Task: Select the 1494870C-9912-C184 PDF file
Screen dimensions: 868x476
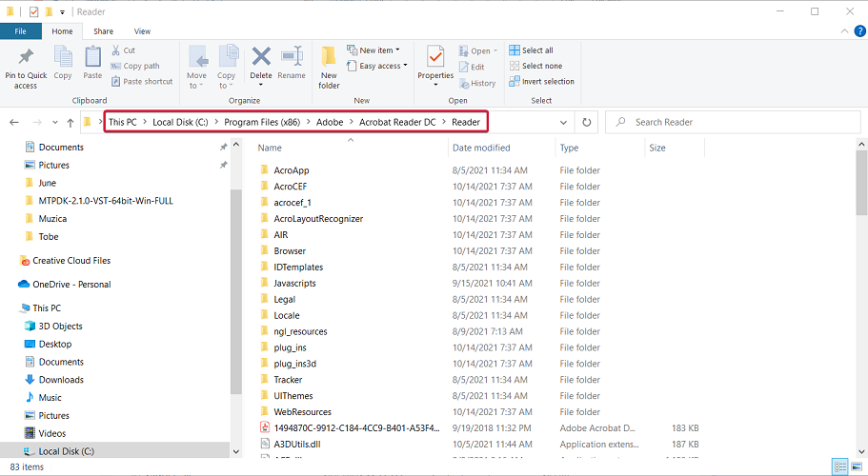Action: (351, 427)
